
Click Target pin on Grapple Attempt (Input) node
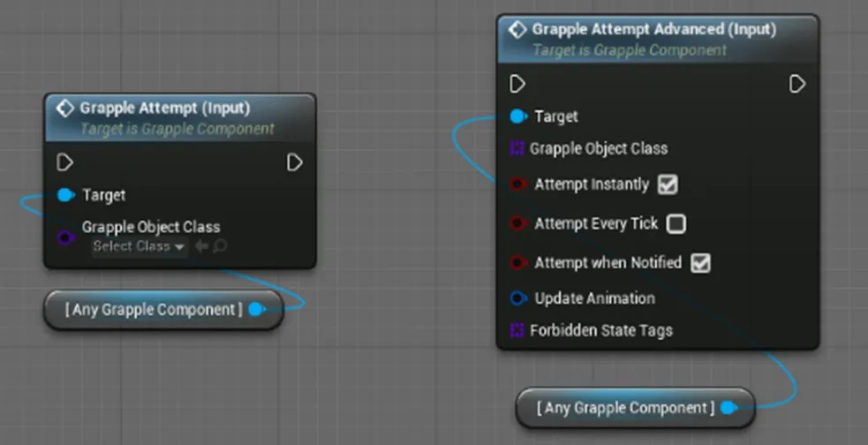pyautogui.click(x=66, y=195)
